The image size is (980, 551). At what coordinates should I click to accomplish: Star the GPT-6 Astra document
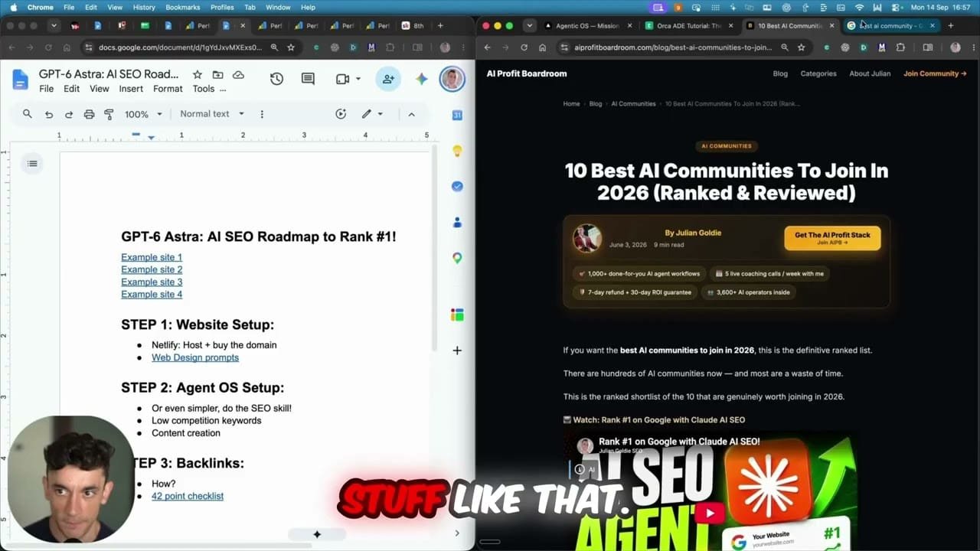tap(197, 75)
